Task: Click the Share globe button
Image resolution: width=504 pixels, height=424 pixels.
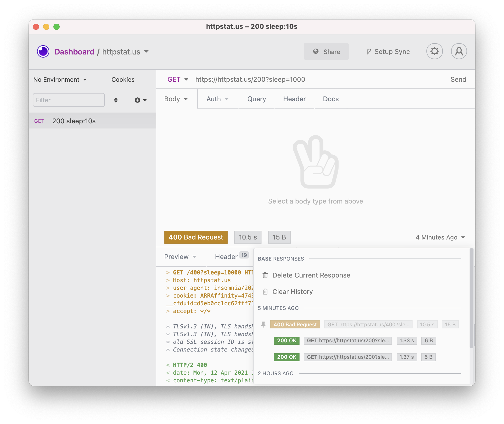Action: (326, 52)
